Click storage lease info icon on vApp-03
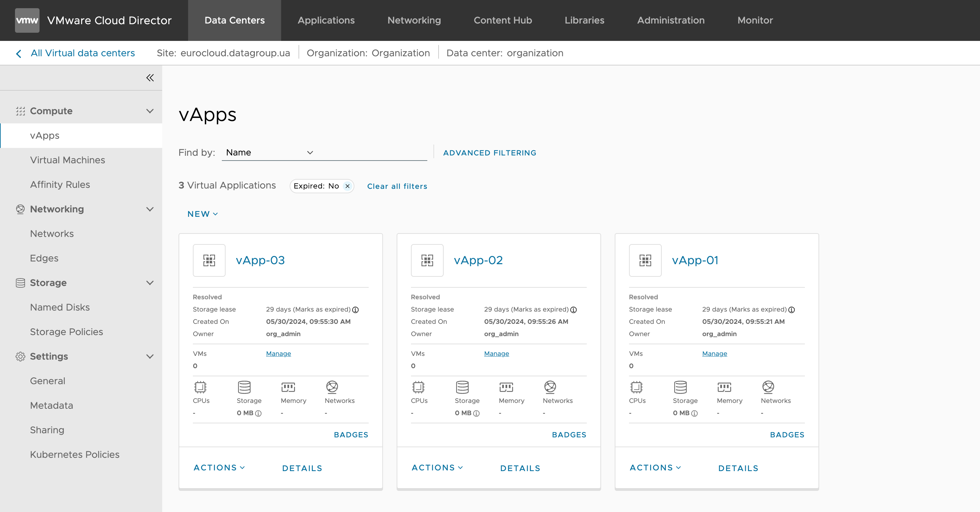The width and height of the screenshot is (980, 512). pyautogui.click(x=355, y=310)
